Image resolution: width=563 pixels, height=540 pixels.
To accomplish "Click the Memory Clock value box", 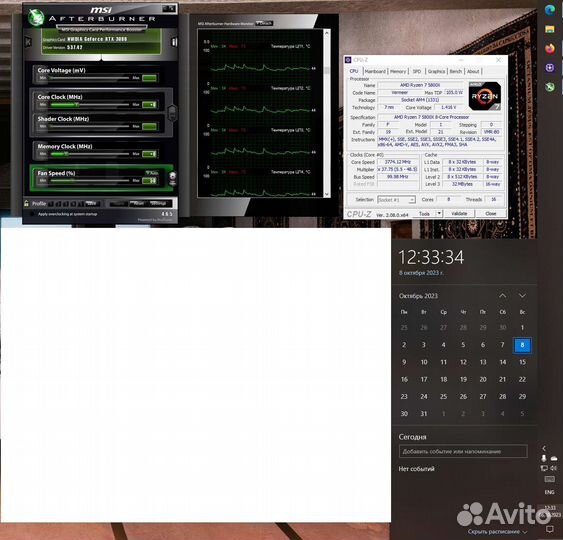I will click(x=149, y=154).
